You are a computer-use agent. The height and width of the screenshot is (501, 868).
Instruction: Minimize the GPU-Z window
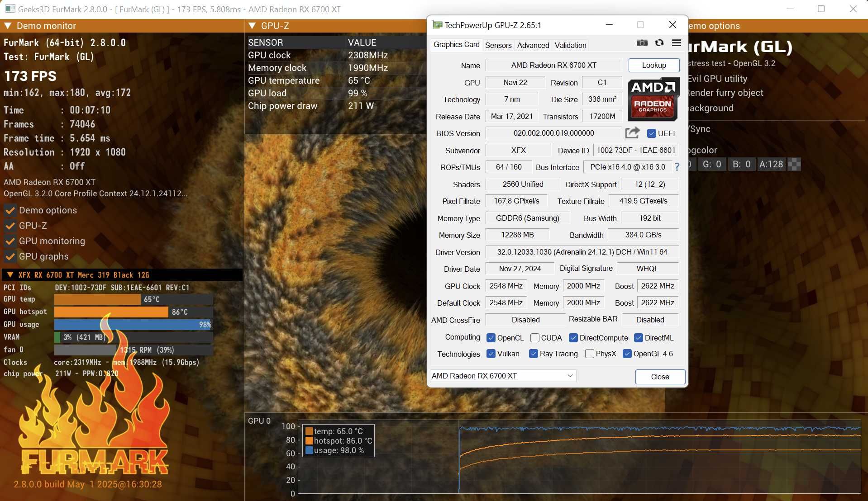pyautogui.click(x=609, y=25)
